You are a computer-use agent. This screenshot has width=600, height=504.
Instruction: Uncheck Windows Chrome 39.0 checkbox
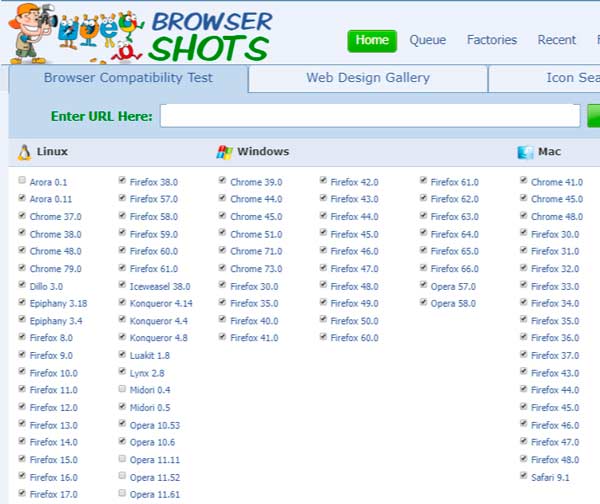click(222, 180)
